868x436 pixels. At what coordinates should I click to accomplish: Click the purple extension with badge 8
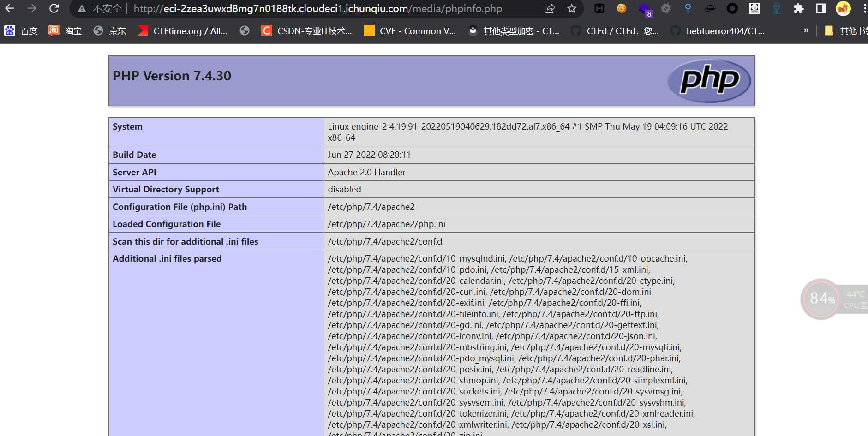[644, 9]
